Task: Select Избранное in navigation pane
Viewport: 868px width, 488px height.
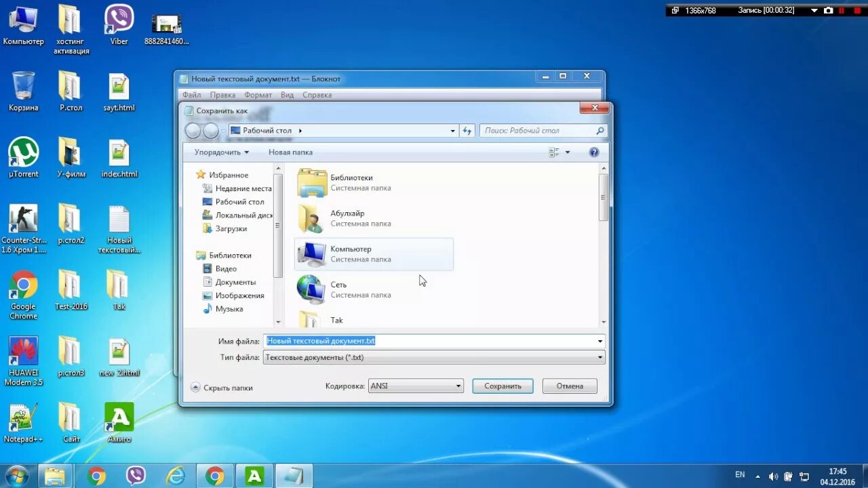Action: pos(222,175)
